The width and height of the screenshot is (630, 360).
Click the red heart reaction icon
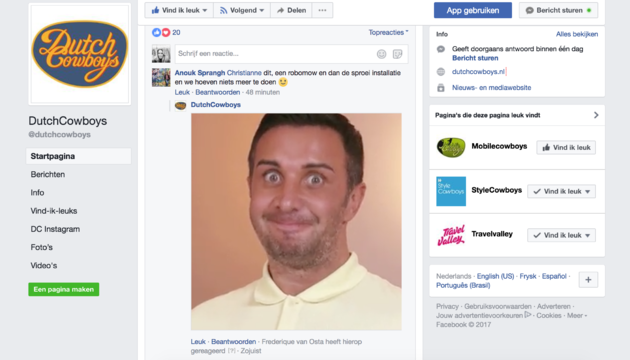[166, 33]
